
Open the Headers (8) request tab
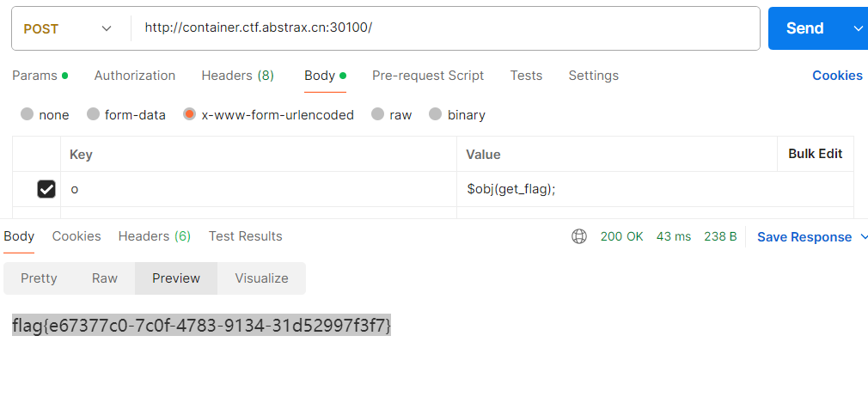(237, 76)
